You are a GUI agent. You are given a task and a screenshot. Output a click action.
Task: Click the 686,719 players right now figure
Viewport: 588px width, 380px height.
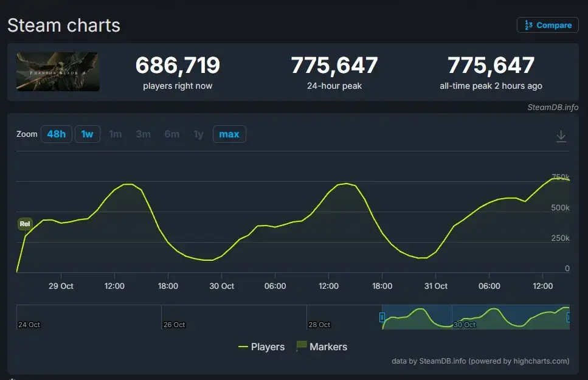pos(178,65)
